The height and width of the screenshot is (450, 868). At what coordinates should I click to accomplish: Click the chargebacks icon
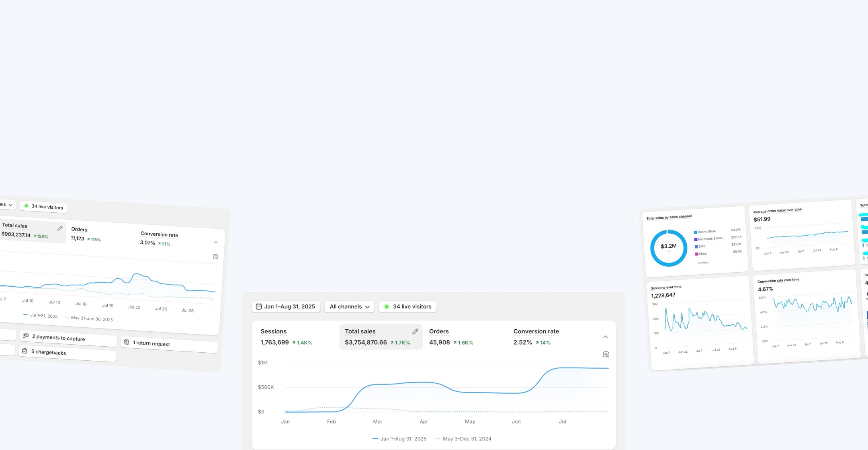point(25,351)
